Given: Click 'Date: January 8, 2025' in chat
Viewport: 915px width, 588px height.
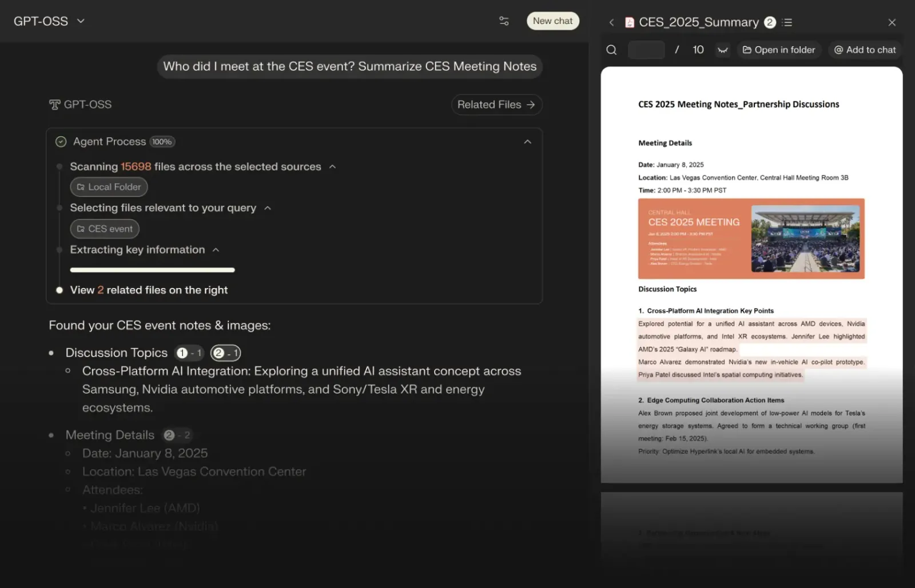Looking at the screenshot, I should coord(145,453).
